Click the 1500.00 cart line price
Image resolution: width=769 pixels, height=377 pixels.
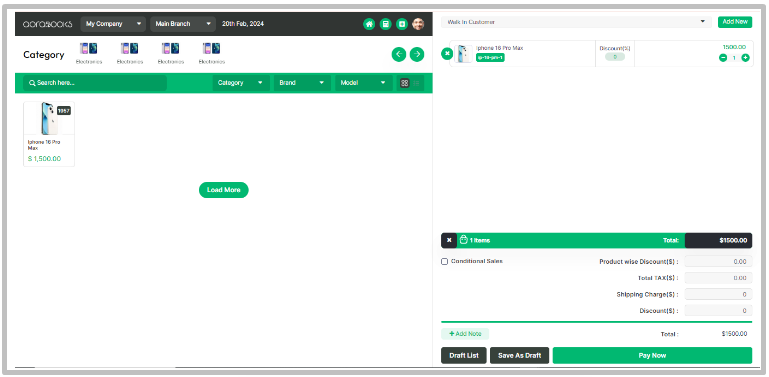point(734,47)
